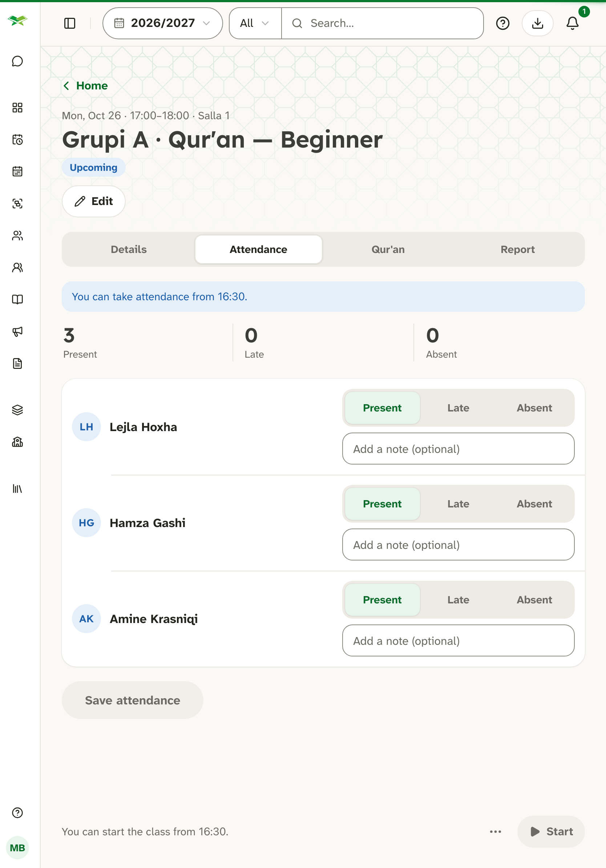Screen dimensions: 606x868
Task: Mark Amine Krasniqi as Absent
Action: pyautogui.click(x=534, y=600)
